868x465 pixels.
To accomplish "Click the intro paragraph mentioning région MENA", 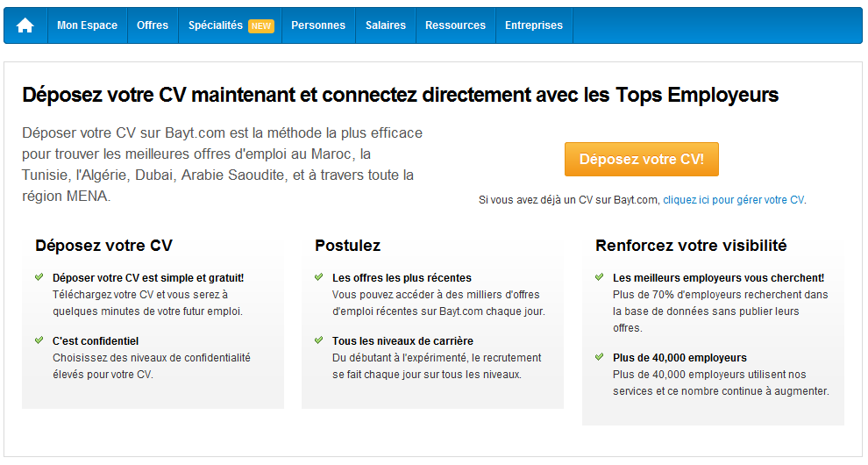I will (222, 165).
